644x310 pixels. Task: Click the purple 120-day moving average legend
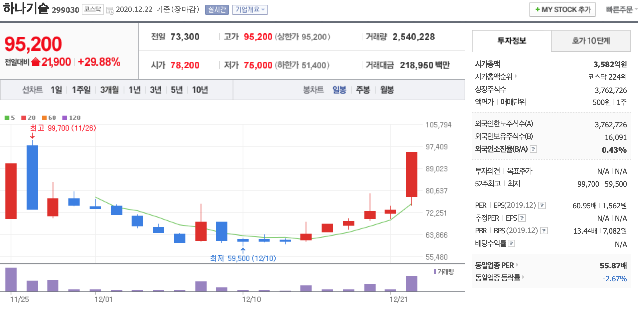(x=71, y=118)
